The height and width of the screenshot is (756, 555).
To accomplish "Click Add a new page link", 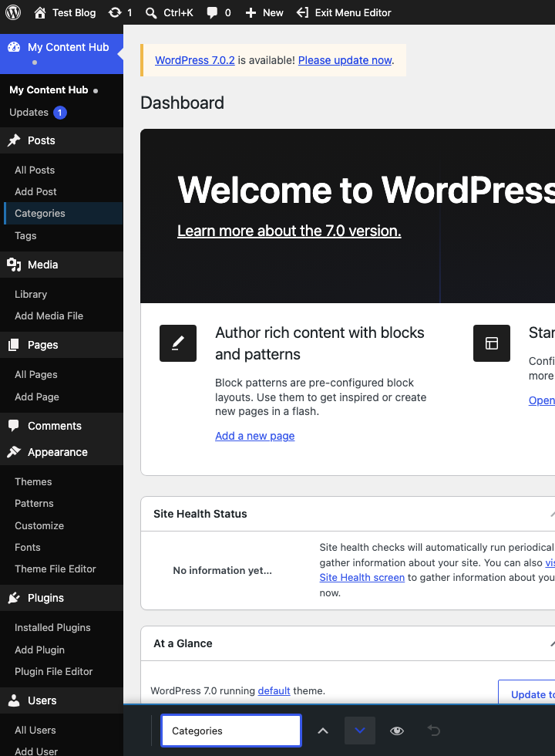I will (x=255, y=436).
